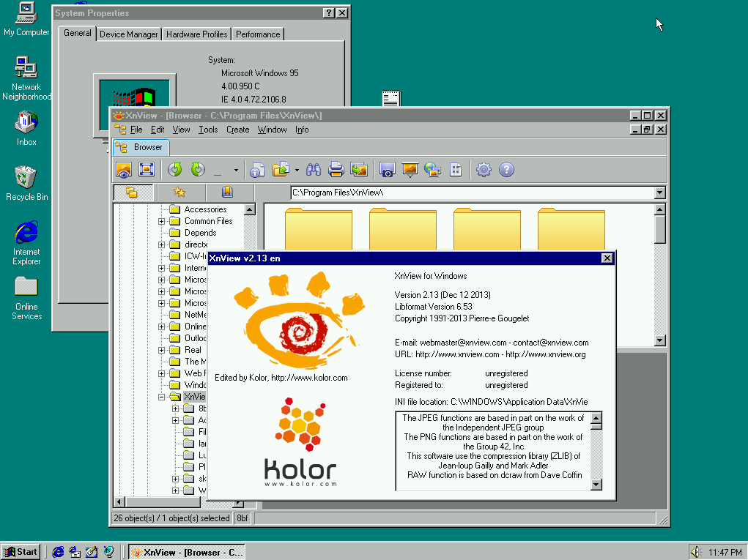The height and width of the screenshot is (560, 748).
Task: Open the address path dropdown arrow
Action: click(660, 193)
